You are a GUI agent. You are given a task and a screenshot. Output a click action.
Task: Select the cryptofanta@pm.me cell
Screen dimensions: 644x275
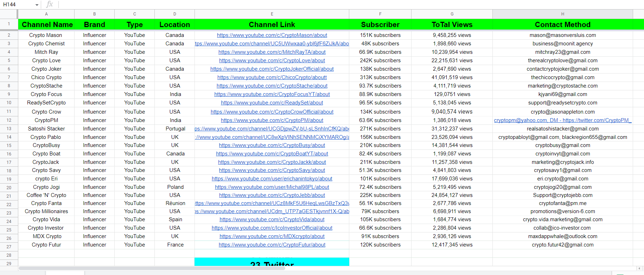pyautogui.click(x=563, y=203)
